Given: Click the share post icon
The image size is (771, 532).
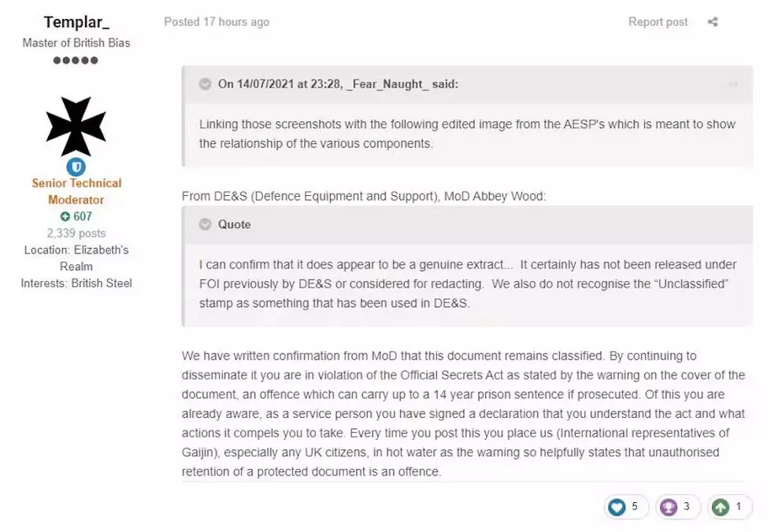Looking at the screenshot, I should [x=713, y=22].
